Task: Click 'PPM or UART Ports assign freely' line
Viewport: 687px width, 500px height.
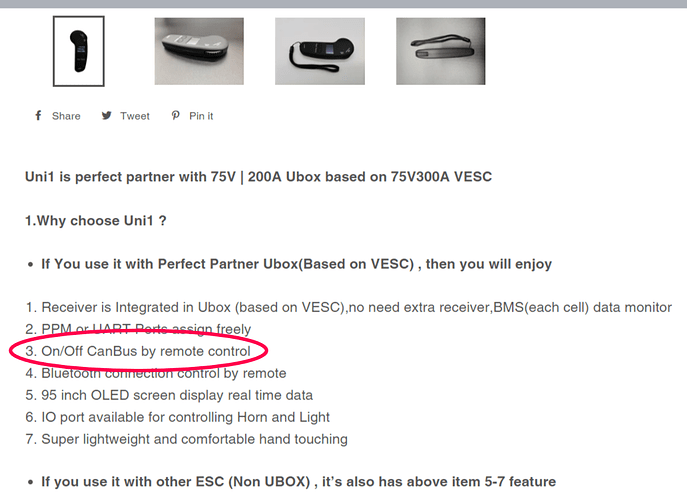Action: pos(138,329)
